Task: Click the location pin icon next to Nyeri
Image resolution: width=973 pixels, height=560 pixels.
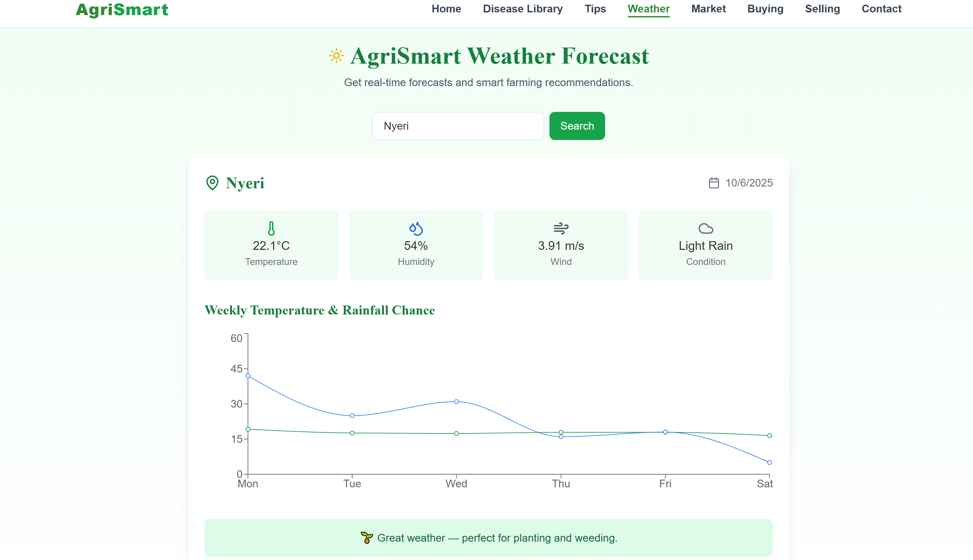Action: coord(212,183)
